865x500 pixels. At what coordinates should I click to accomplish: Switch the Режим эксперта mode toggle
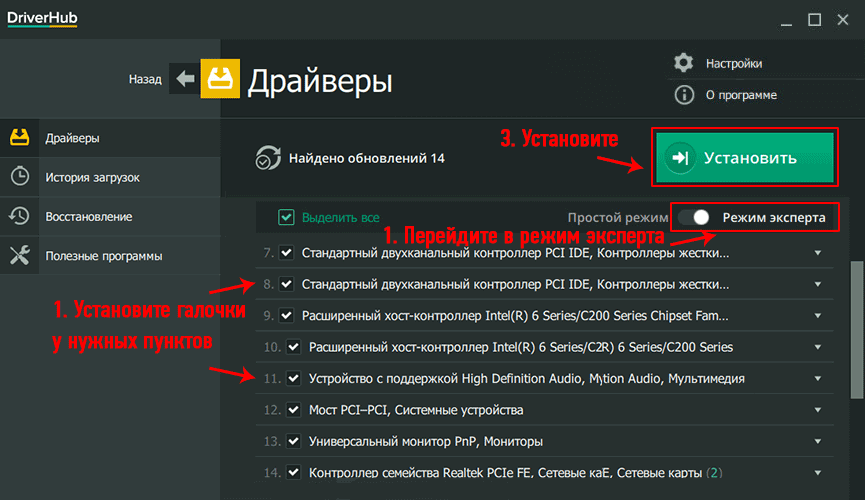(696, 217)
